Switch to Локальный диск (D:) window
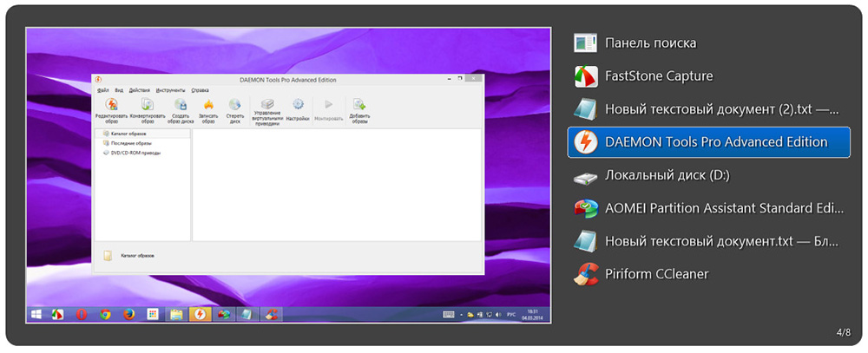 click(x=708, y=175)
